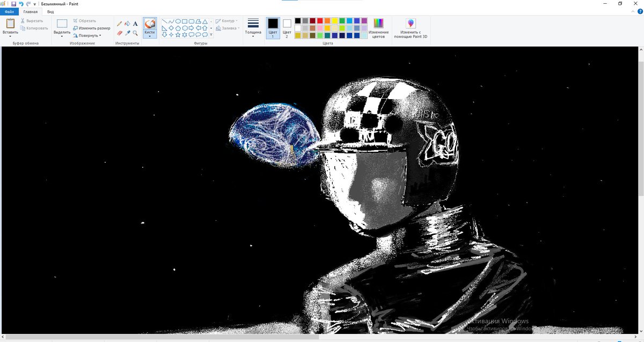The height and width of the screenshot is (342, 644).
Task: Pick the yellow color swatch
Action: 335,21
